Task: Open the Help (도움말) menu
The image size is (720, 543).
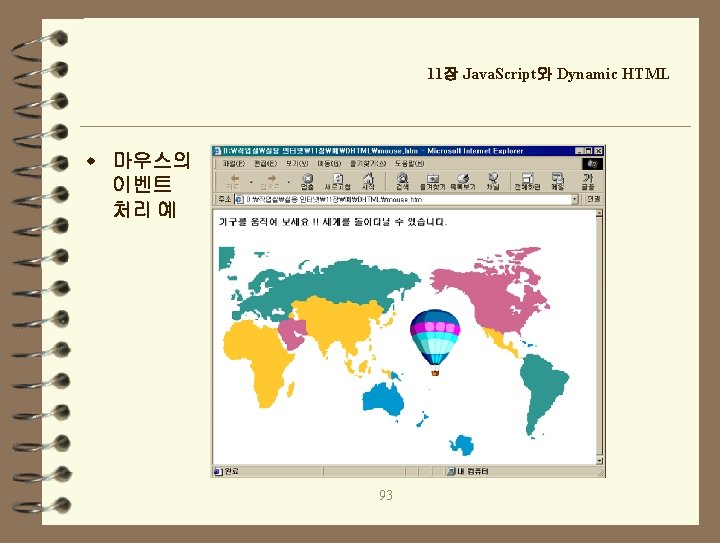Action: 410,163
